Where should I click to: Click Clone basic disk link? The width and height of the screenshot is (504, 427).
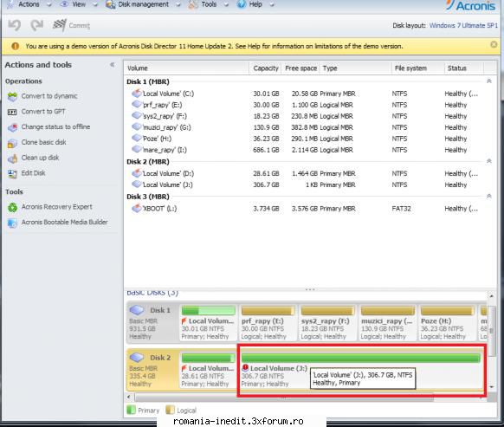click(x=43, y=142)
